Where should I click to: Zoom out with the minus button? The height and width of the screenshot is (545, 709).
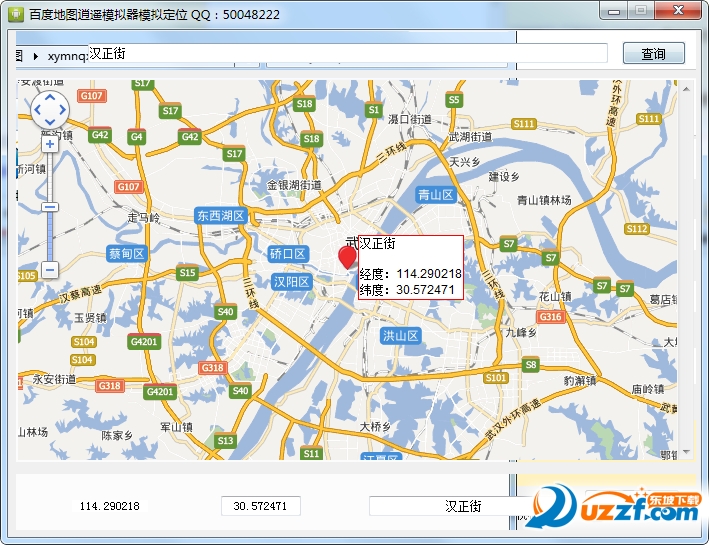pyautogui.click(x=50, y=270)
